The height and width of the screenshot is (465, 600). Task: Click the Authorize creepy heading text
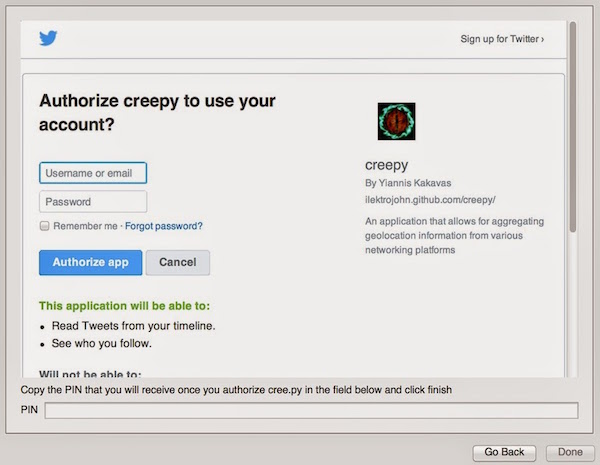click(x=157, y=113)
